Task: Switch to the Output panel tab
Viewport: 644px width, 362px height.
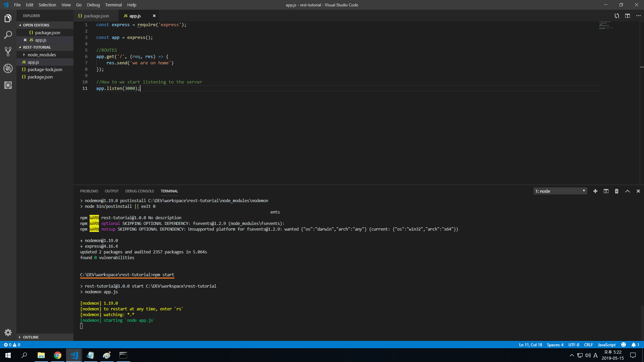Action: coord(112,191)
